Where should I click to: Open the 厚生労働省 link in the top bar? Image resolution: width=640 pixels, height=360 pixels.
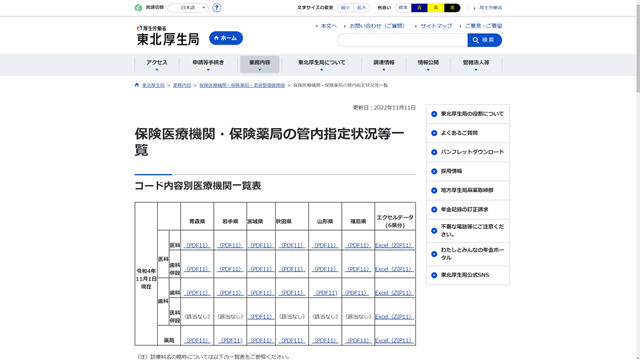490,8
